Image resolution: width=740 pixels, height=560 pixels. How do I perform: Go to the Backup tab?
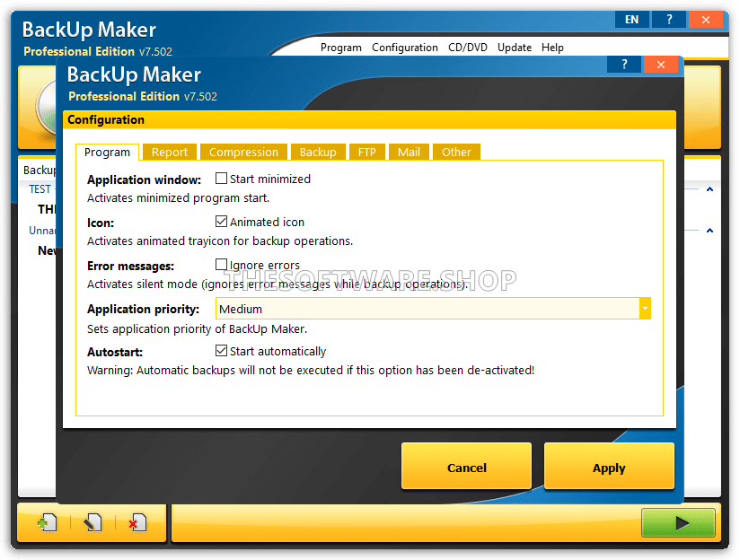[318, 152]
